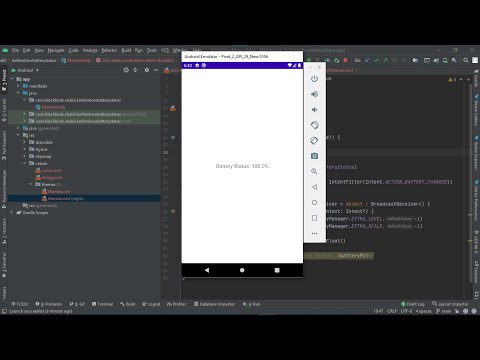
Task: Collapse the app module node
Action: click(x=12, y=79)
